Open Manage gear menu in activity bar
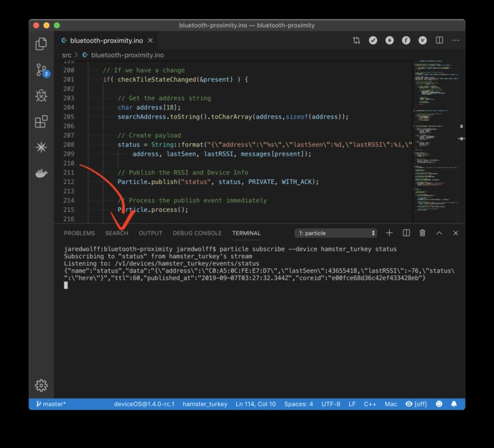Screen dimensions: 494x448 coord(41,385)
